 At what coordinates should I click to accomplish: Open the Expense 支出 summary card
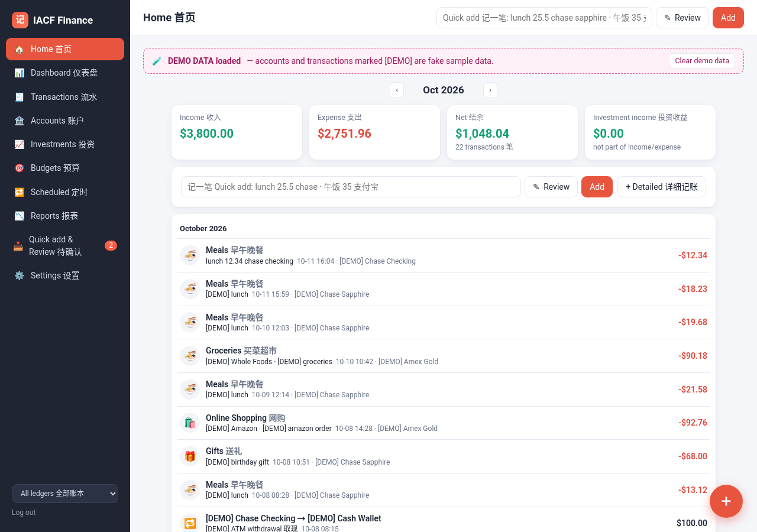pyautogui.click(x=374, y=132)
